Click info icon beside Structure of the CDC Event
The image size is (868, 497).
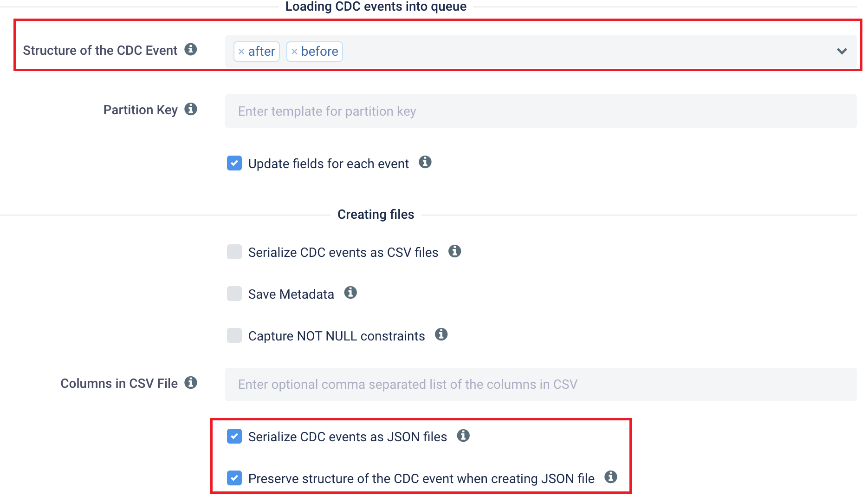tap(191, 49)
